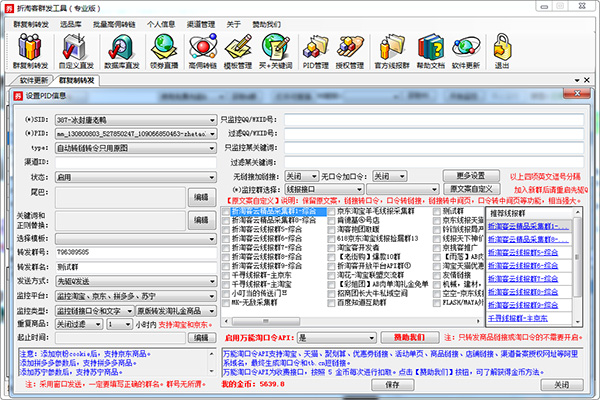This screenshot has width=600, height=400.
Task: Switch to the 软件更新 tab
Action: point(33,79)
